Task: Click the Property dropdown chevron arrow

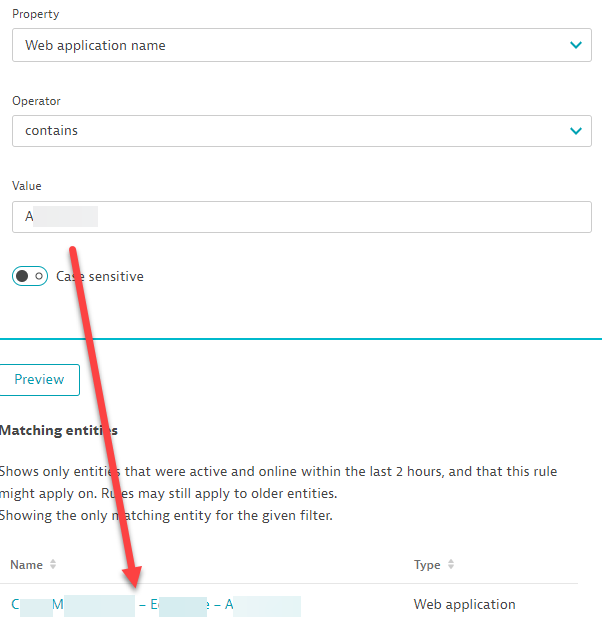Action: tap(575, 45)
